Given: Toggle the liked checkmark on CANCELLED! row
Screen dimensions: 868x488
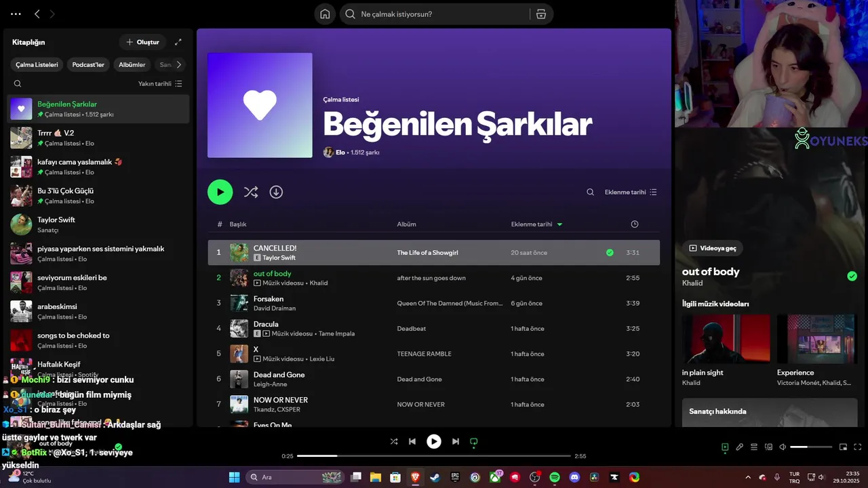Looking at the screenshot, I should point(610,253).
